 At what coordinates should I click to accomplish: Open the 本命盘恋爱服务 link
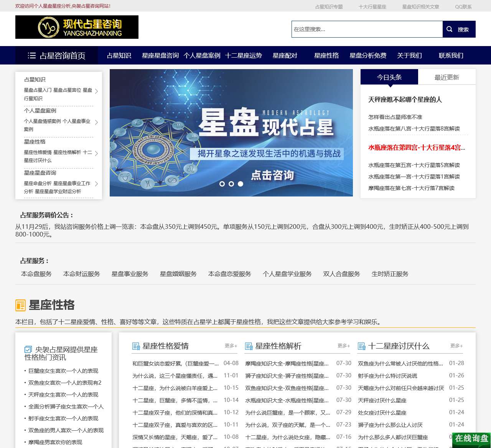[x=230, y=274]
